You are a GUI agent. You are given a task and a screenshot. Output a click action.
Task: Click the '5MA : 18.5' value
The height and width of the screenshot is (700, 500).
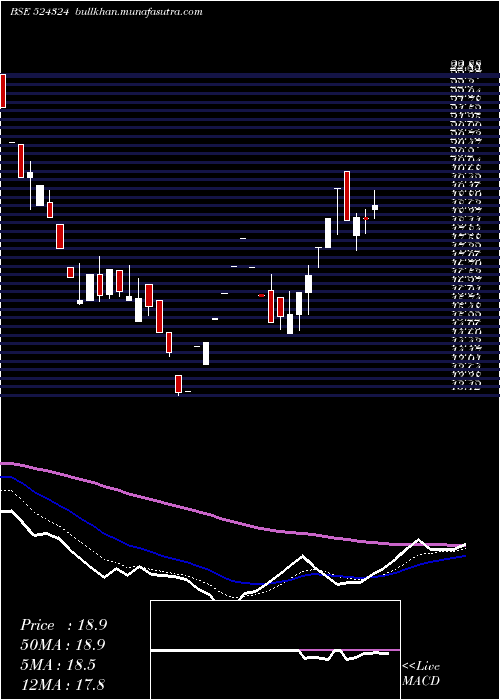[58, 665]
